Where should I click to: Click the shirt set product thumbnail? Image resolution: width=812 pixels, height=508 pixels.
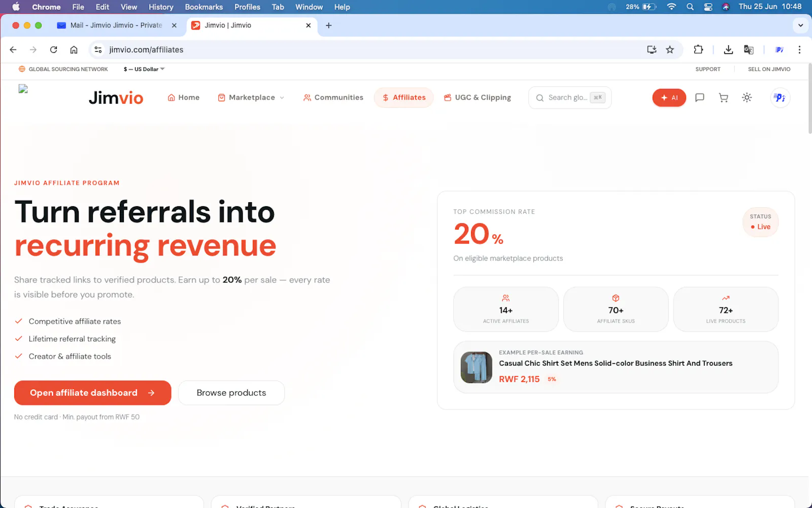pos(476,367)
